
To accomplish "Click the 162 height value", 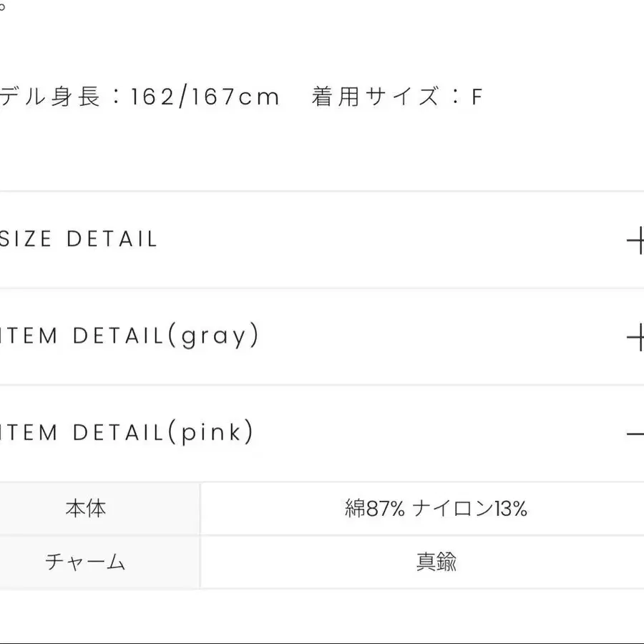I will pos(152,97).
